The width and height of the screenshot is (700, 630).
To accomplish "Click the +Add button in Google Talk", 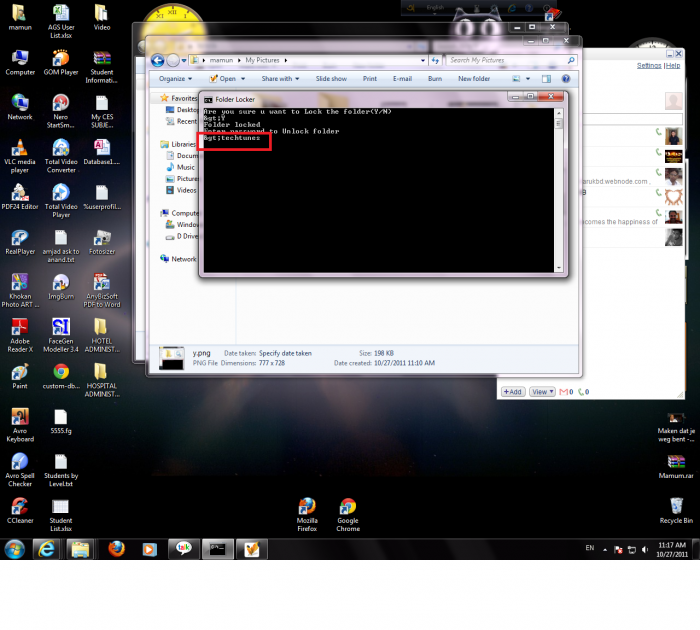I will click(x=513, y=392).
